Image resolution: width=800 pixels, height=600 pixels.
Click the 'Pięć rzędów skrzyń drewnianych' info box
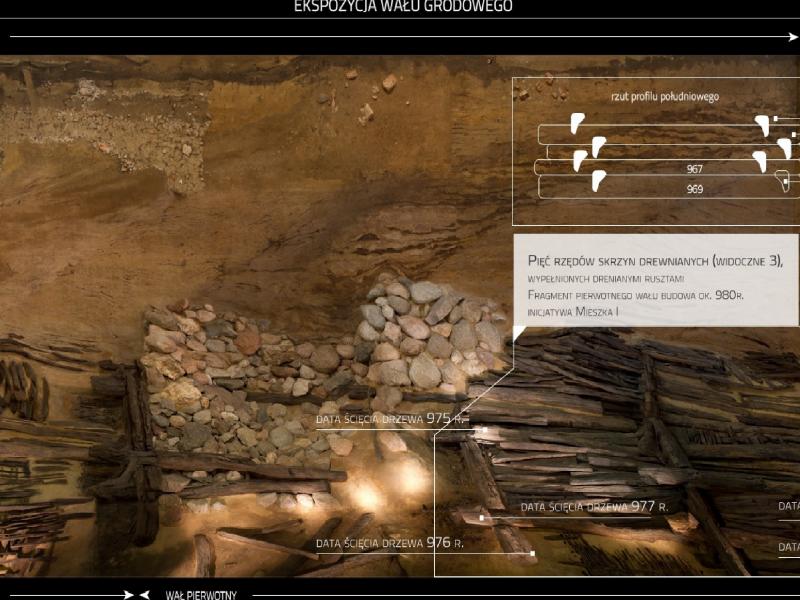pyautogui.click(x=656, y=279)
